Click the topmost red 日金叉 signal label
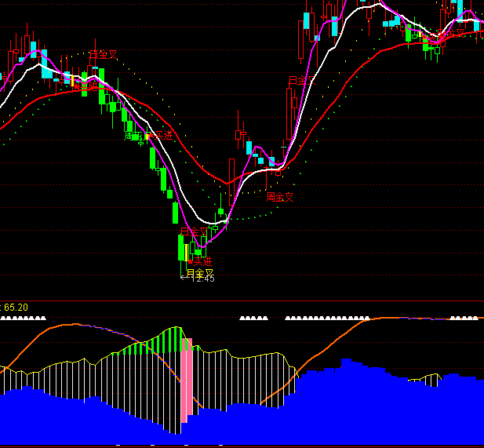Image resolution: width=484 pixels, height=448 pixels. click(103, 55)
